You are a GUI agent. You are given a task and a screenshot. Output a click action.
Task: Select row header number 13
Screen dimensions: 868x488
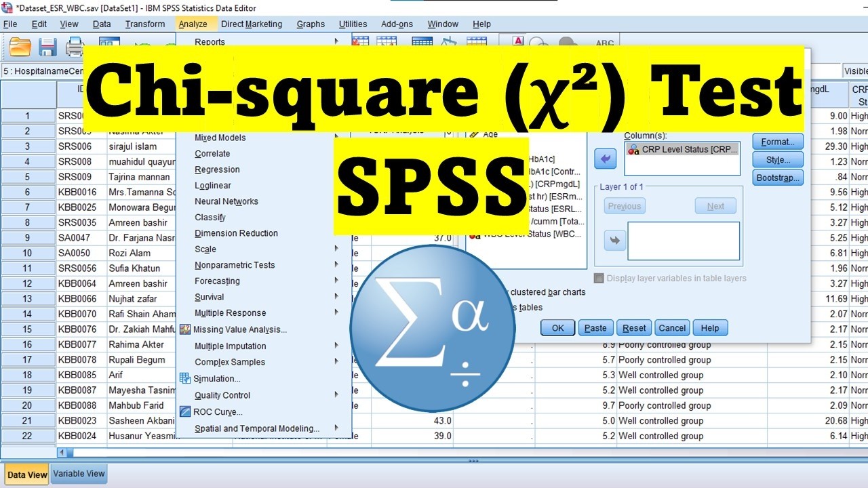pyautogui.click(x=27, y=299)
